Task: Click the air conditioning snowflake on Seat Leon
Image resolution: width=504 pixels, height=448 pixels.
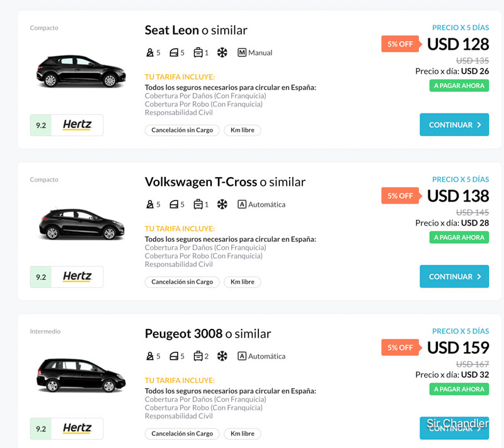Action: coord(222,53)
